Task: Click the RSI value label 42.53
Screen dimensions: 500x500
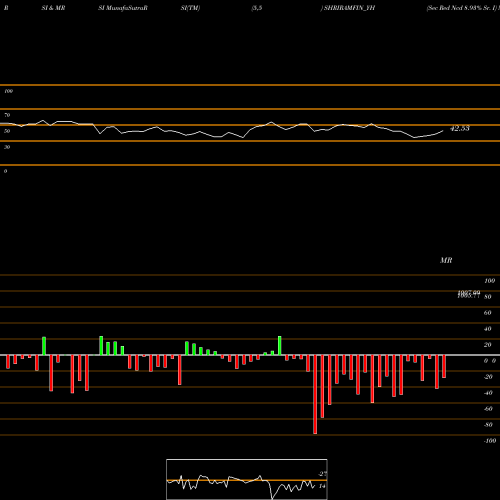Action: [460, 128]
